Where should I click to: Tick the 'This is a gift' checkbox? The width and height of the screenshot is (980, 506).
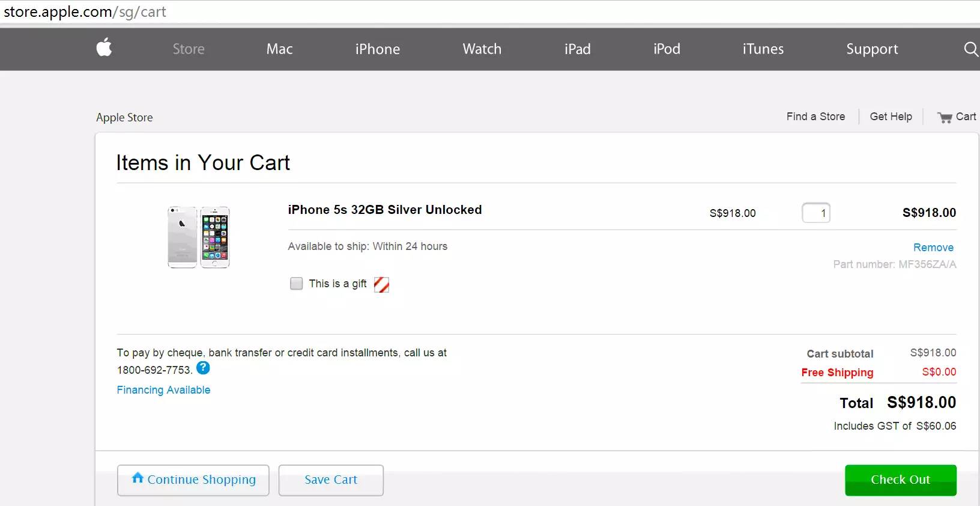[x=296, y=284]
